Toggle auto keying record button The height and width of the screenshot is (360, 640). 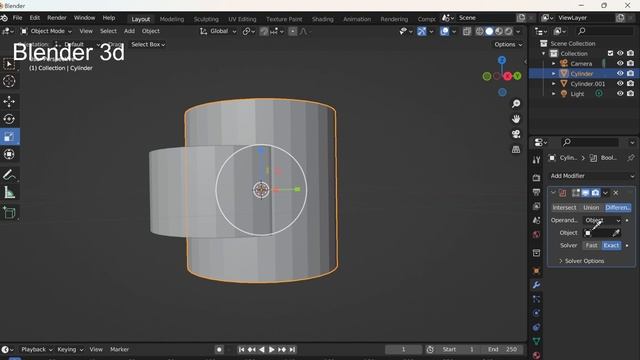[219, 349]
